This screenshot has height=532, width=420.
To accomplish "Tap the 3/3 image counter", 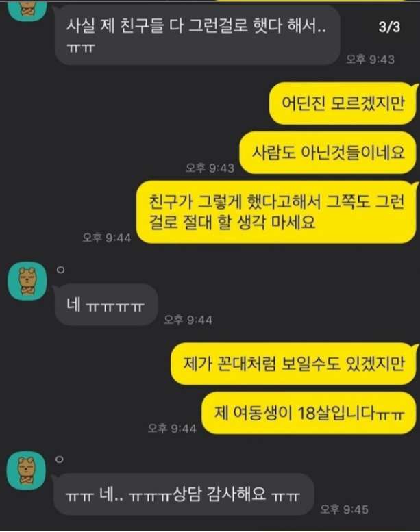I will pyautogui.click(x=389, y=27).
